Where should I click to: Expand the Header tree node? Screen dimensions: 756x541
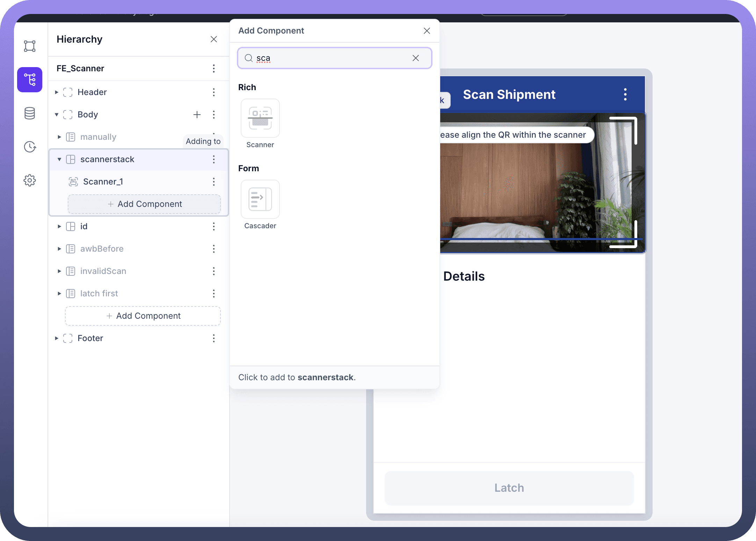coord(57,92)
